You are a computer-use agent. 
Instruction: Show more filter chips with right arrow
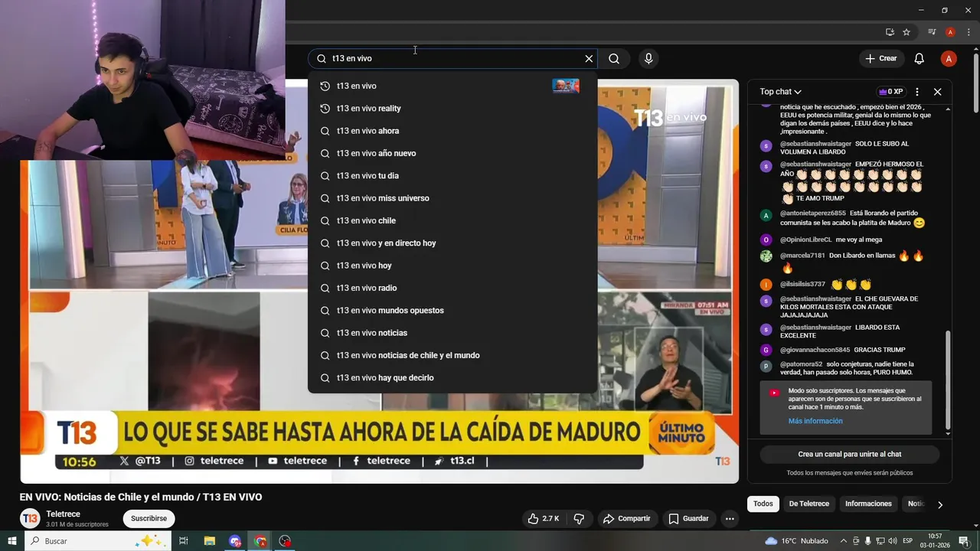point(940,504)
